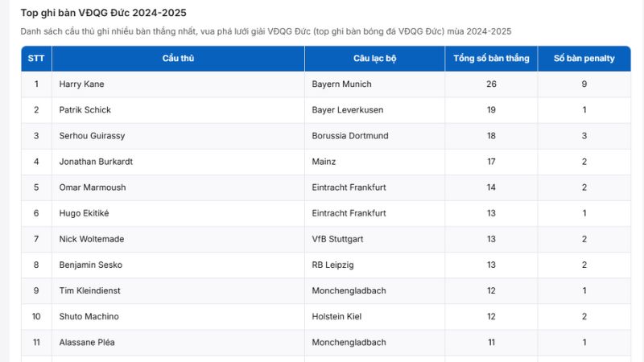The width and height of the screenshot is (644, 362).
Task: Click the STT column header
Action: [36, 59]
